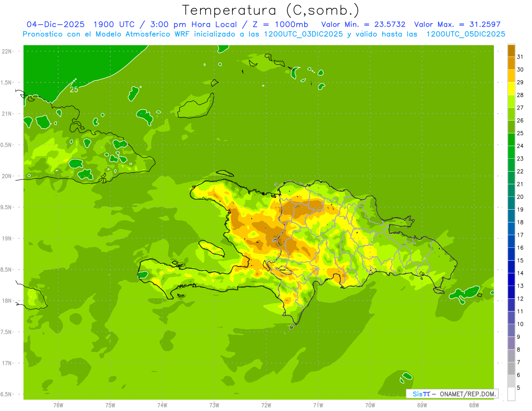Viewport: 532px width, 411px height.
Task: Click latitude label '18N'
Action: tap(7, 301)
